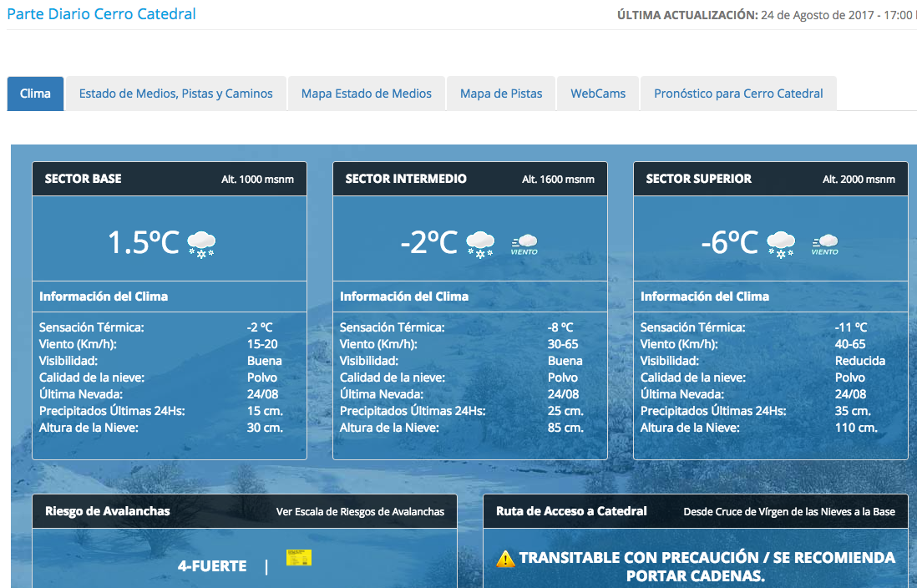Click the Sector Base wind value 15-20
This screenshot has height=588, width=917.
pos(262,344)
